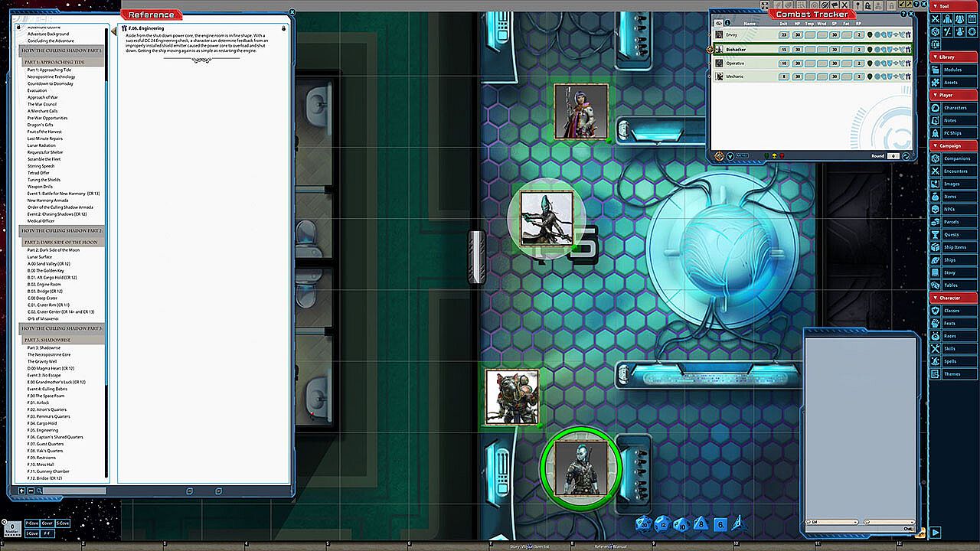Click the Skills sidebar icon
This screenshot has width=980, height=551.
click(935, 349)
